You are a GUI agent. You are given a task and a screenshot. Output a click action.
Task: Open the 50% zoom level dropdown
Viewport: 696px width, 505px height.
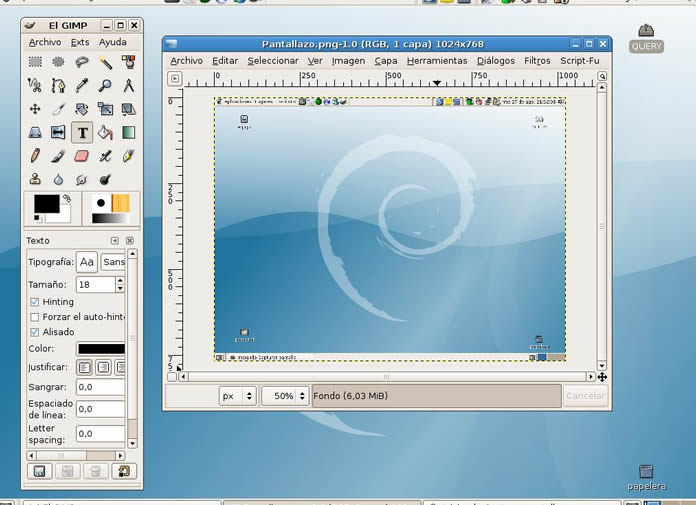pos(285,396)
